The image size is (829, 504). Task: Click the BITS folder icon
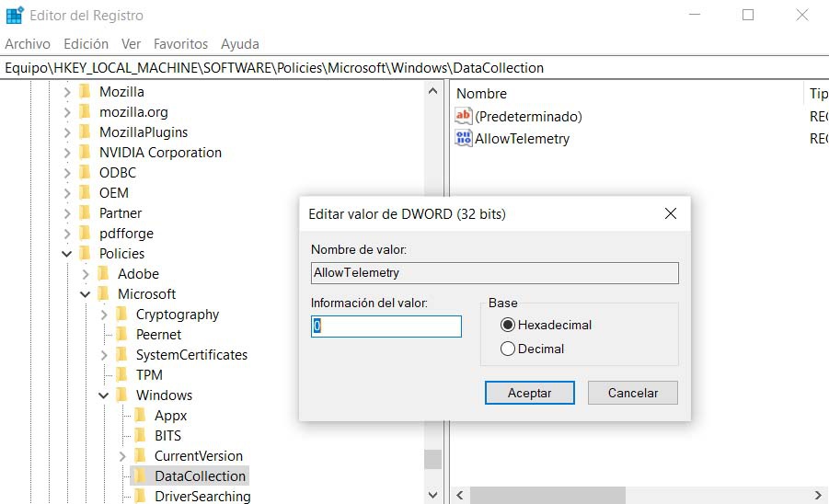[x=140, y=436]
